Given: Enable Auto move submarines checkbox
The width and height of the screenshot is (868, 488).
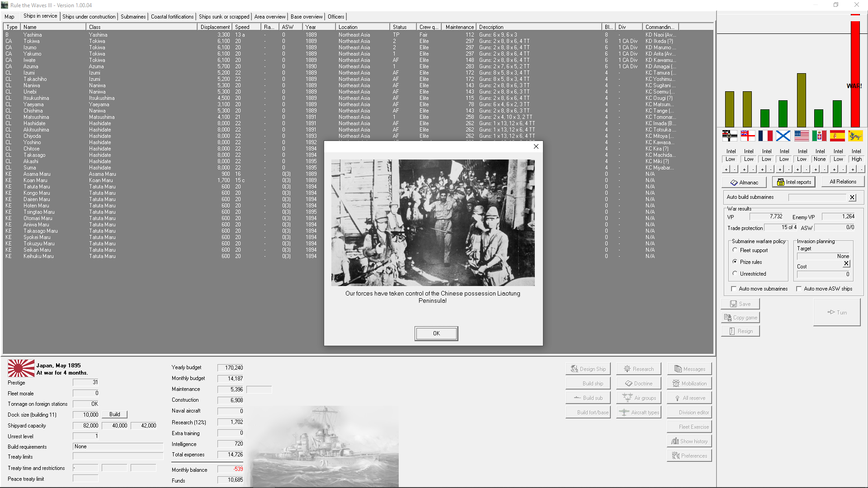Looking at the screenshot, I should tap(734, 289).
